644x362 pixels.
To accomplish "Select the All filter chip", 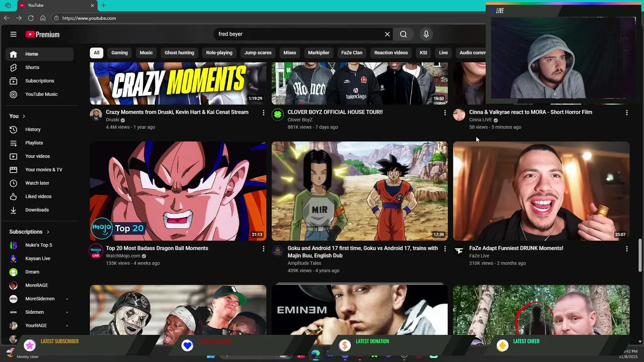I will pyautogui.click(x=97, y=53).
